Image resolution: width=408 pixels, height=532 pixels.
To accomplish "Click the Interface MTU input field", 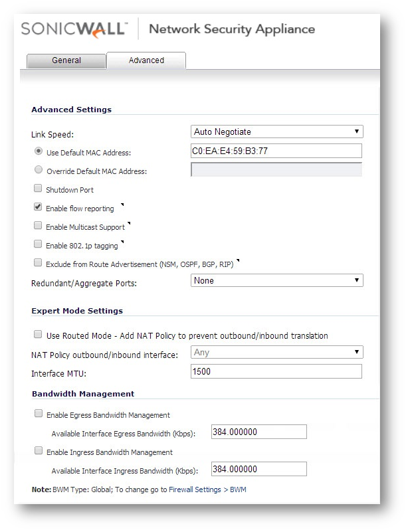I will [276, 371].
